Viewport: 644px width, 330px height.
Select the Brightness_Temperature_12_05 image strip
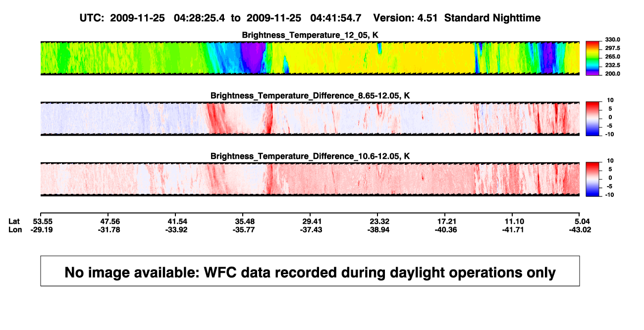pyautogui.click(x=310, y=58)
